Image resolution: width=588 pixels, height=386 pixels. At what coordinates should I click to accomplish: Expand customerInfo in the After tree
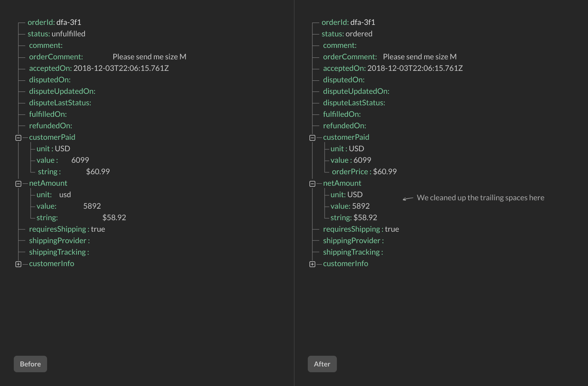pyautogui.click(x=312, y=264)
